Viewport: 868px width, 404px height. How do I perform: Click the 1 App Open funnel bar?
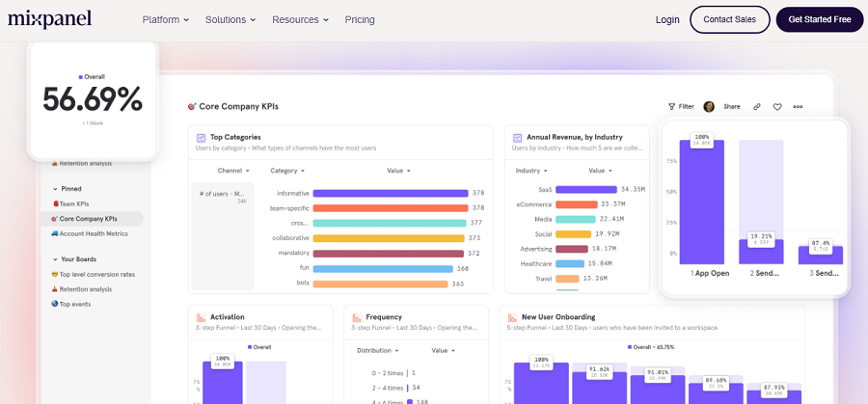click(702, 202)
